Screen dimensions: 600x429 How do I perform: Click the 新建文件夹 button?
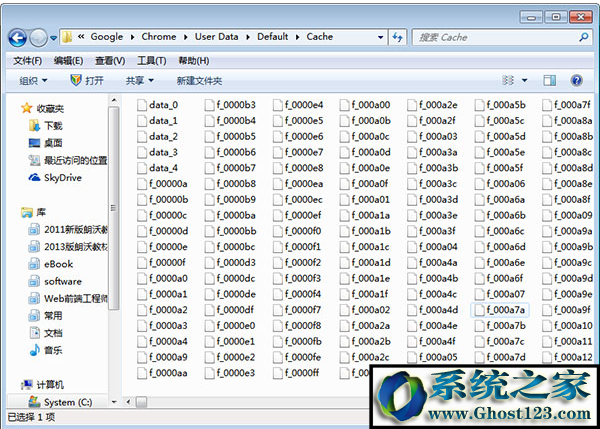pos(199,81)
